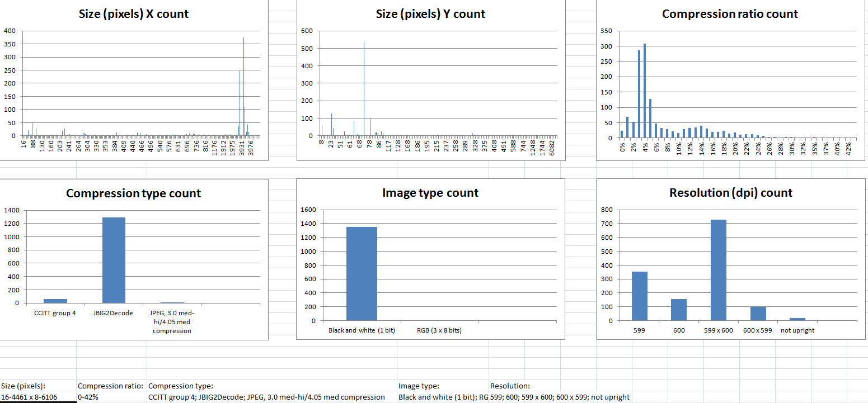This screenshot has height=403, width=868.
Task: Click the Compression type: label cell
Action: click(272, 386)
